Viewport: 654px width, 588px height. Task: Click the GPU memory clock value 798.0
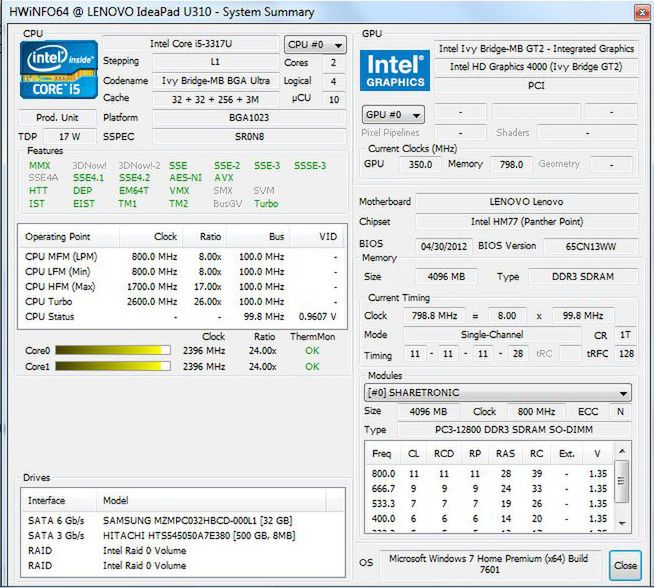point(511,164)
